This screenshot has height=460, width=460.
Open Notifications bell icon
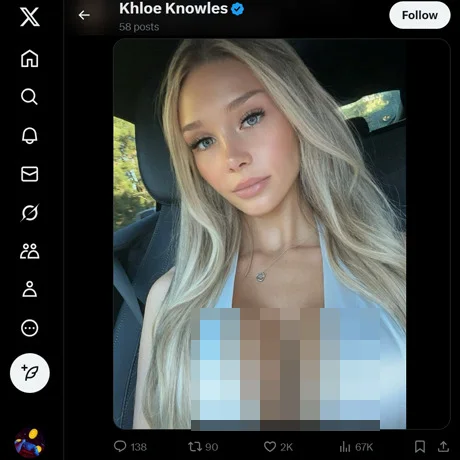[30, 135]
